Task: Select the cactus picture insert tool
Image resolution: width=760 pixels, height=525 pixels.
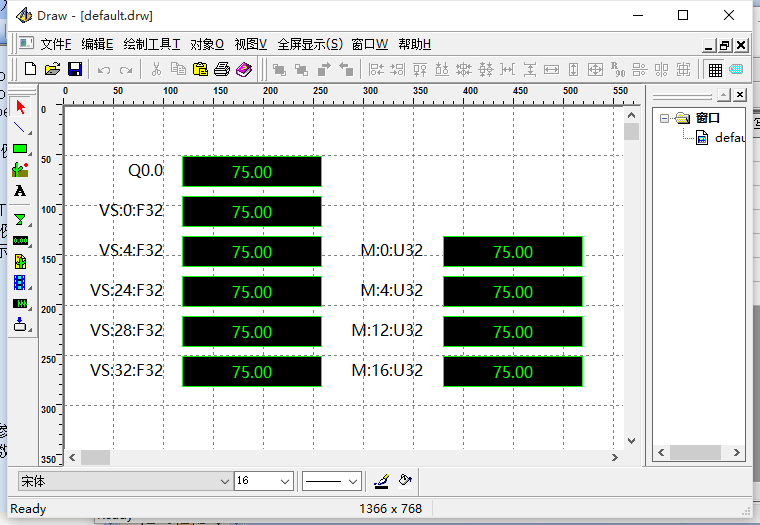Action: (x=20, y=170)
